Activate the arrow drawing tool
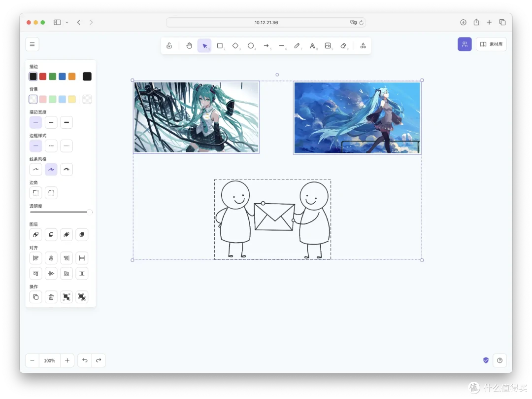Viewport: 532px width, 399px height. [x=266, y=46]
